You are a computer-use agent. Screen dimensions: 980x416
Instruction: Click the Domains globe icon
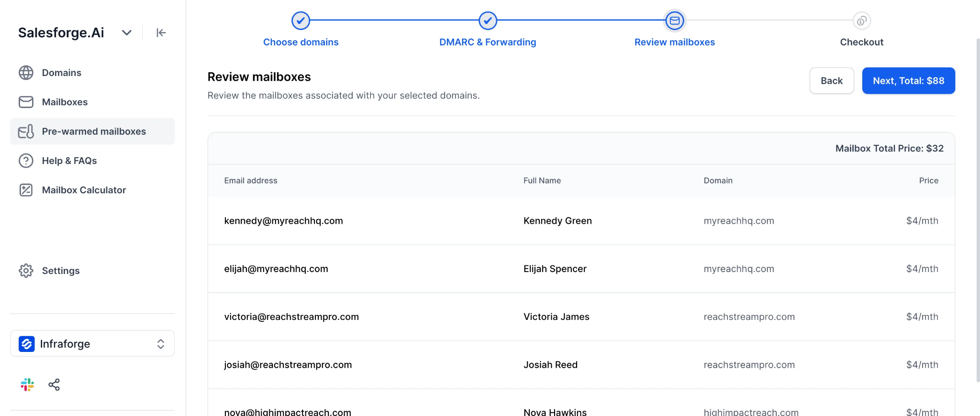point(26,73)
